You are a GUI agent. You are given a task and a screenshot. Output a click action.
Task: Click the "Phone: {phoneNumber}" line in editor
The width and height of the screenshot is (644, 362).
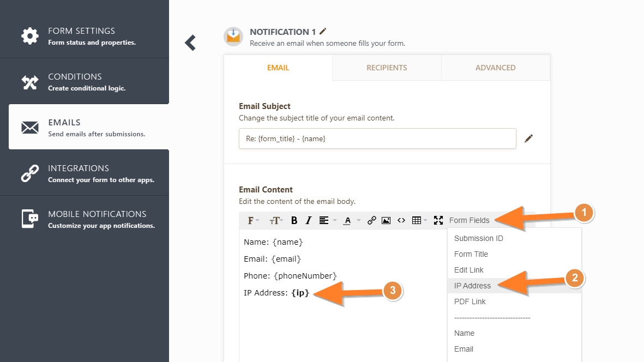click(290, 276)
